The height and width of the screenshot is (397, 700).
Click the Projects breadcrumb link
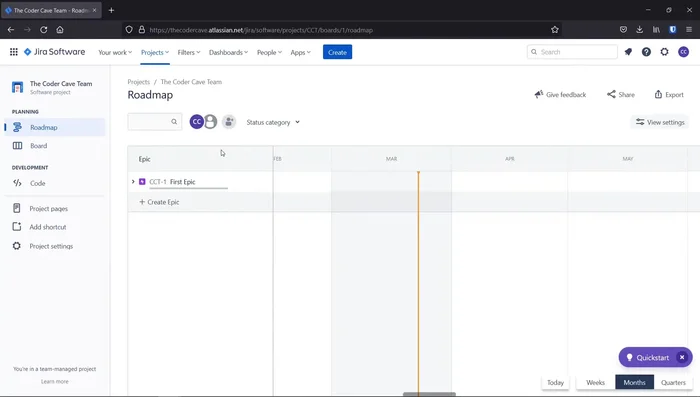(x=138, y=82)
